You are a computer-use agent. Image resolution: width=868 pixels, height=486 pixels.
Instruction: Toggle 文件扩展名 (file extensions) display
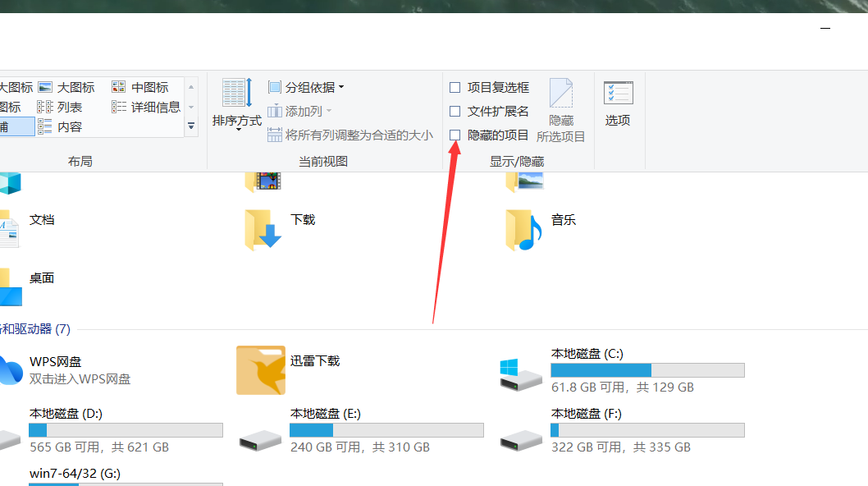click(x=455, y=111)
